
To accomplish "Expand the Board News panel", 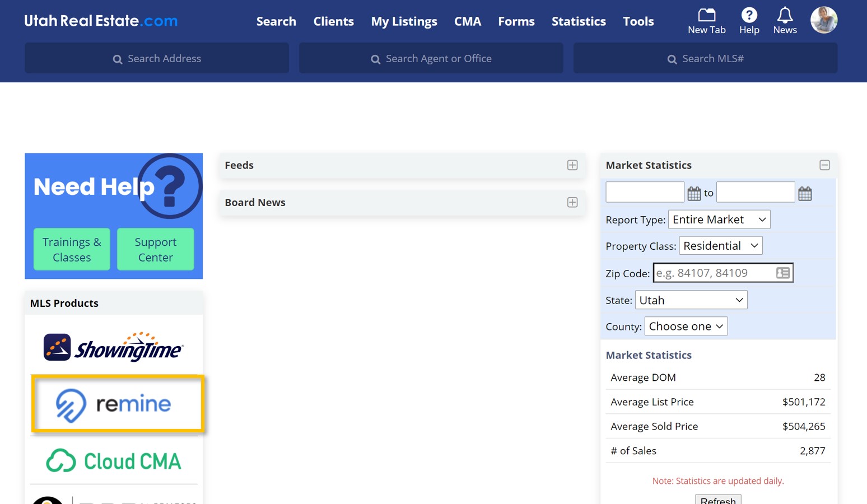I will coord(572,203).
